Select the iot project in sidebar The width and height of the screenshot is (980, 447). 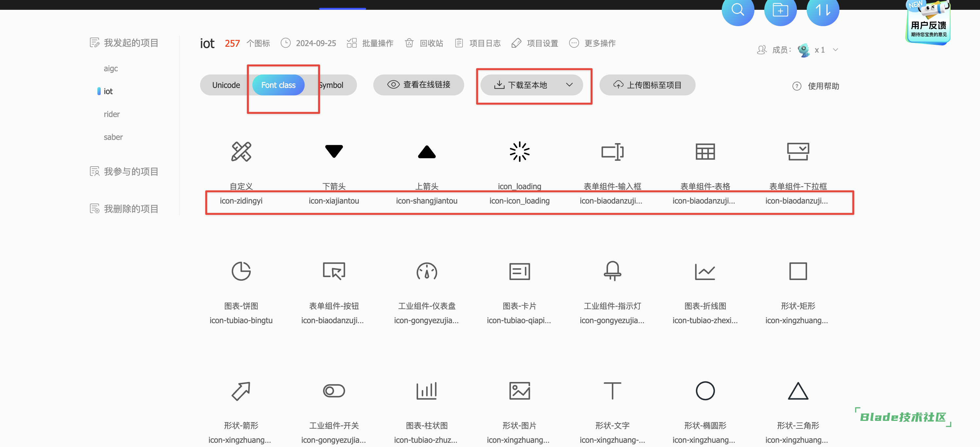pyautogui.click(x=108, y=91)
